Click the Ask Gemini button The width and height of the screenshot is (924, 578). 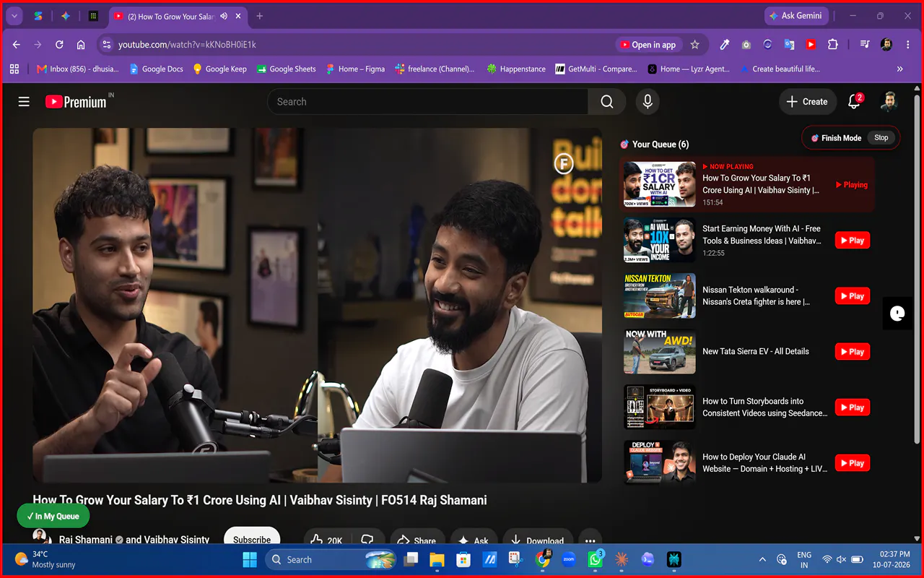point(796,16)
